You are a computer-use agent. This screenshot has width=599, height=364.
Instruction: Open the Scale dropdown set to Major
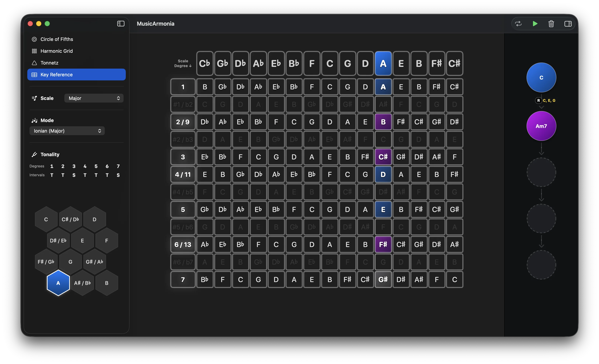click(94, 98)
